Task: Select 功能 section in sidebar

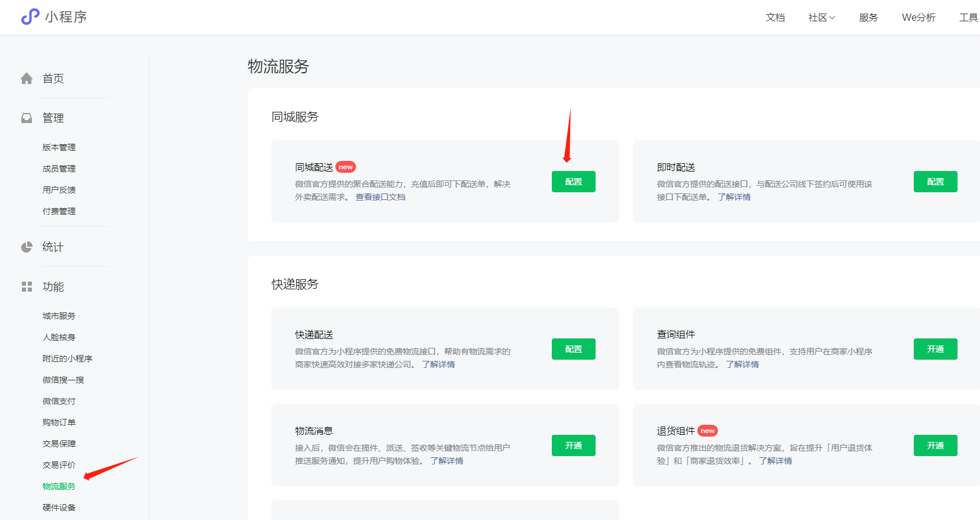Action: tap(53, 287)
